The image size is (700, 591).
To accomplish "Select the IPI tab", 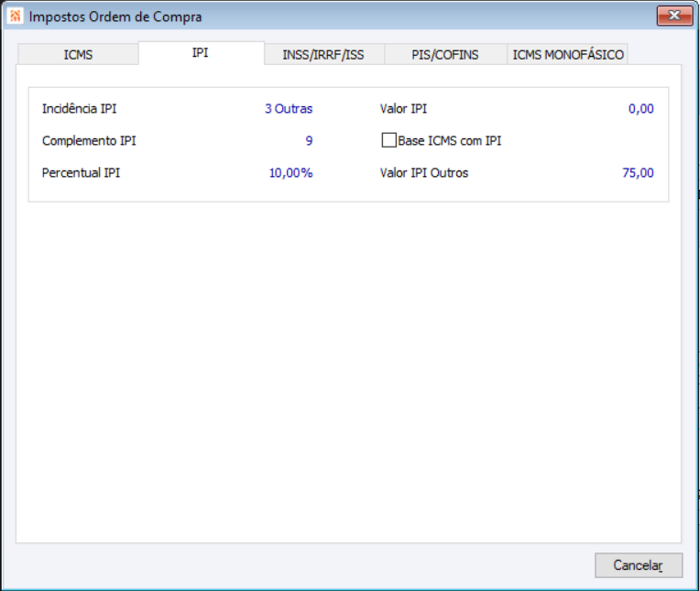I will point(201,52).
